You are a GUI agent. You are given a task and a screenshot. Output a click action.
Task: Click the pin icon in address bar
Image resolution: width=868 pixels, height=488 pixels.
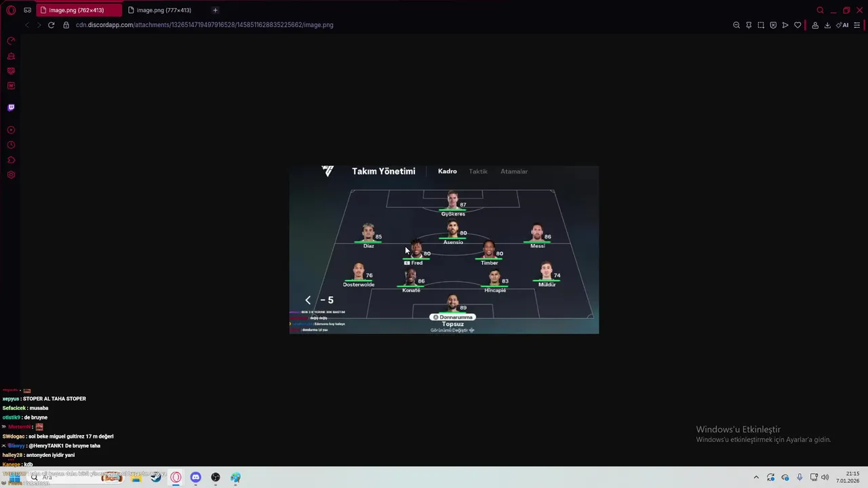(x=749, y=25)
